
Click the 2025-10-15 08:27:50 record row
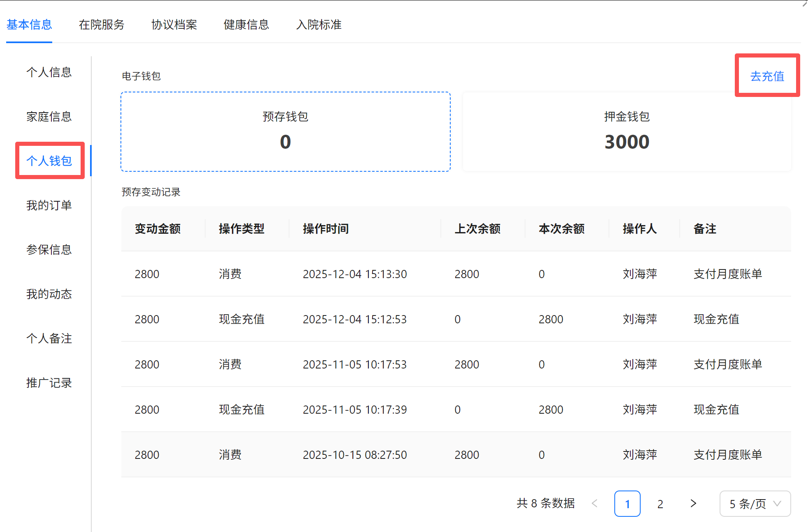[x=456, y=454]
